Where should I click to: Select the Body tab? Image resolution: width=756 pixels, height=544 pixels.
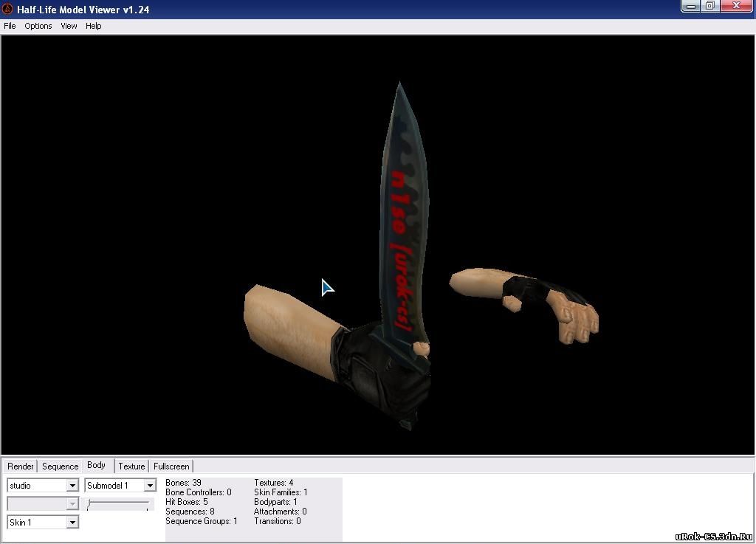coord(97,465)
